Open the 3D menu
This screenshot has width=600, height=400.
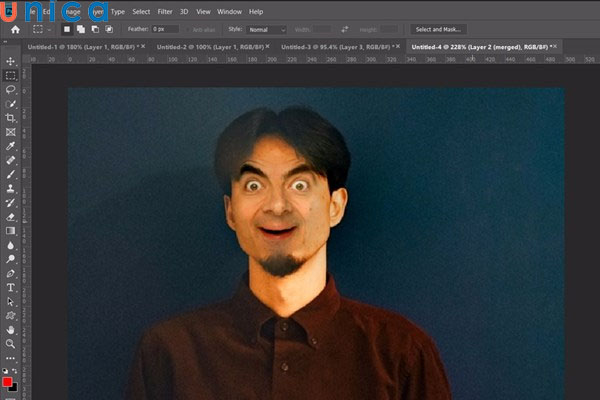tap(184, 12)
